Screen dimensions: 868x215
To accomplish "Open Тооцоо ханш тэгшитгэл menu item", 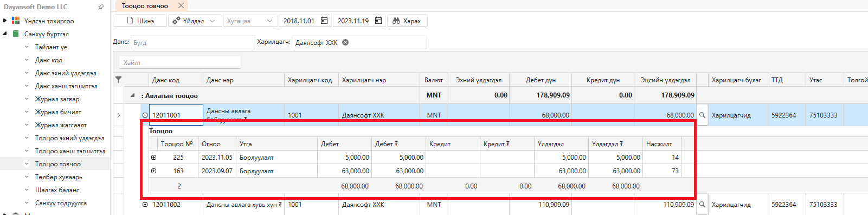I will [x=70, y=151].
